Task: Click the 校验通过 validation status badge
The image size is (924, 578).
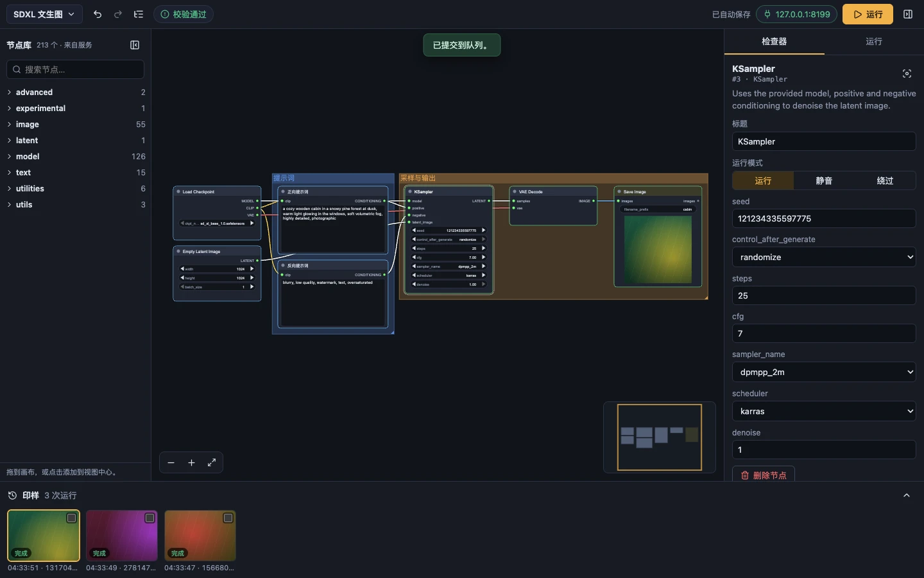Action: (x=184, y=14)
